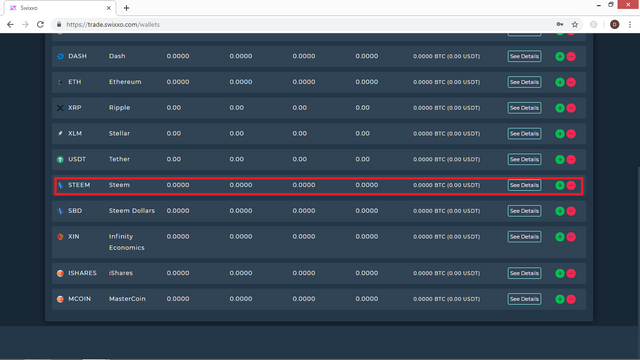This screenshot has width=640, height=360.
Task: Close the Swixxo browser tab
Action: click(109, 8)
